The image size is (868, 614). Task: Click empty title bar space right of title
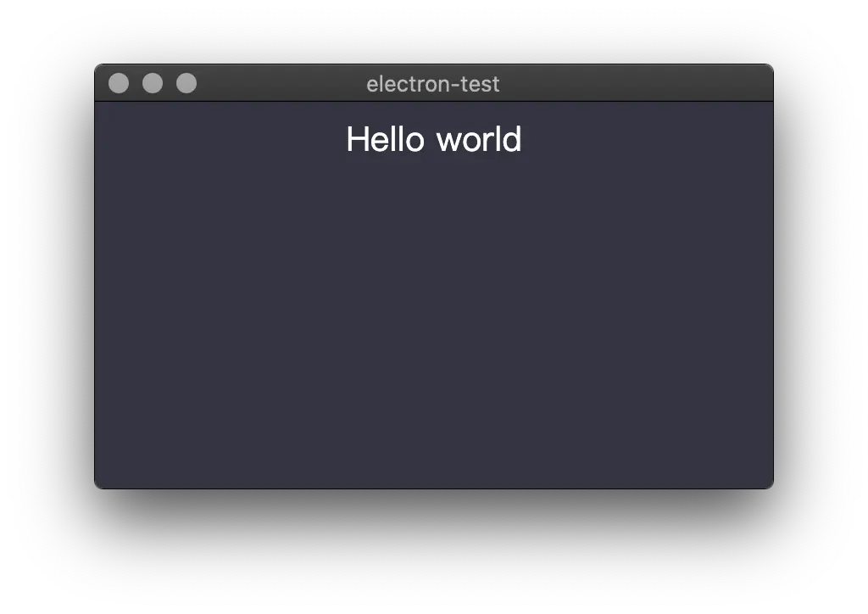[x=637, y=84]
